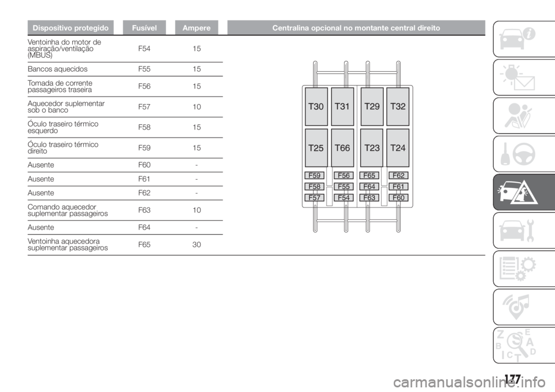555x392 pixels.
Task: Click fuse F54 in the diagram
Action: tap(343, 198)
